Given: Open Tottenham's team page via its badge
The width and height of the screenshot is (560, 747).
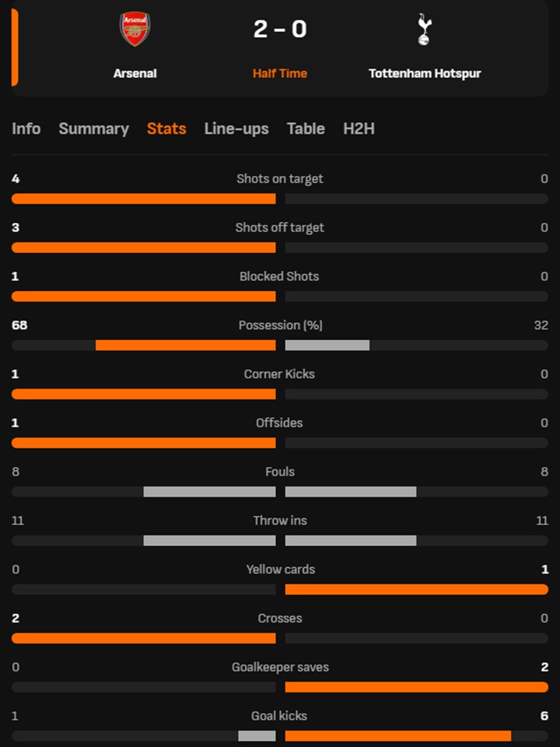Looking at the screenshot, I should click(425, 30).
